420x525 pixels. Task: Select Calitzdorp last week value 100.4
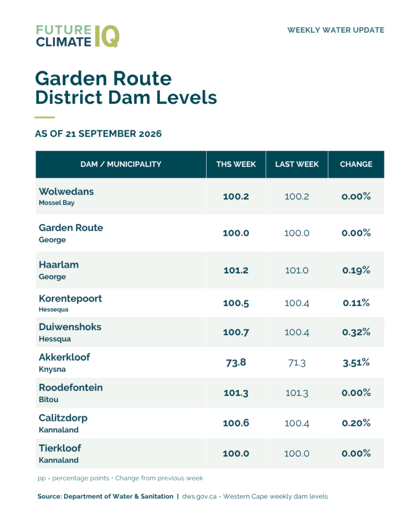pos(297,423)
